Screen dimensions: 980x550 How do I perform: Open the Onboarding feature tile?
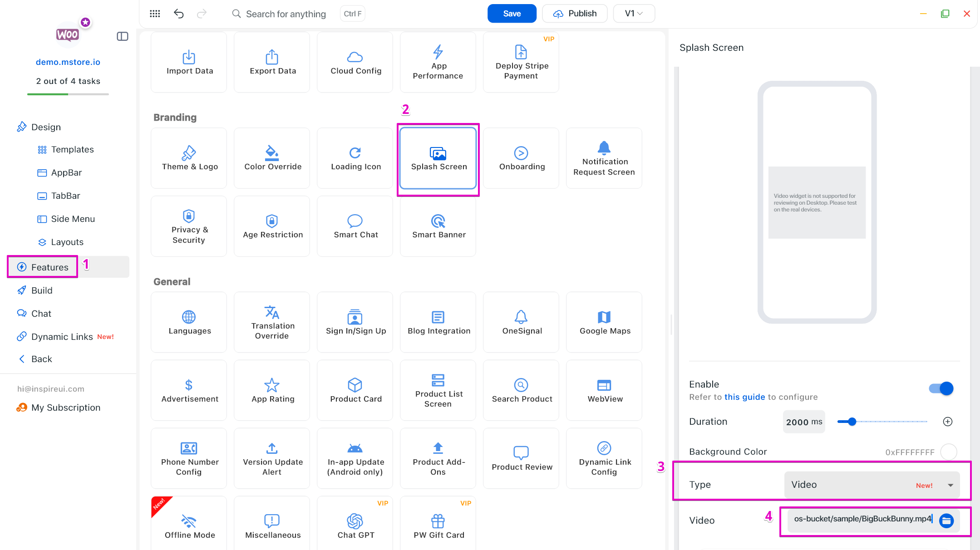pyautogui.click(x=521, y=158)
